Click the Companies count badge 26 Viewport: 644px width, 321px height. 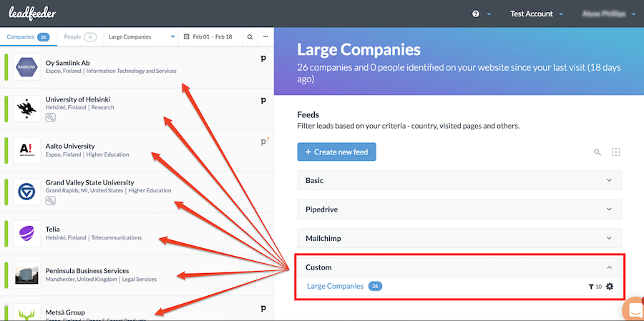(x=43, y=37)
